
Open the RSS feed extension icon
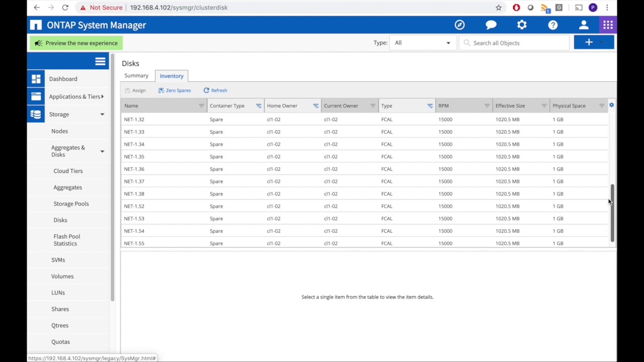pos(545,8)
